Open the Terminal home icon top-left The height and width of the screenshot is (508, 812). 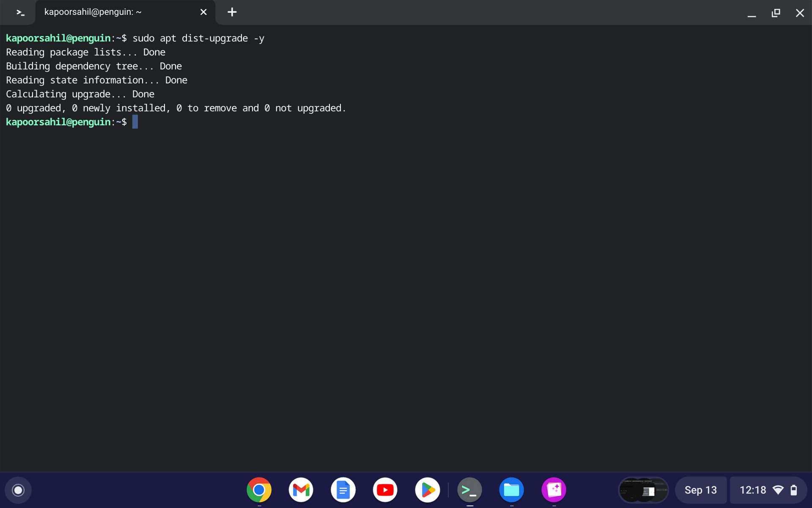tap(19, 12)
